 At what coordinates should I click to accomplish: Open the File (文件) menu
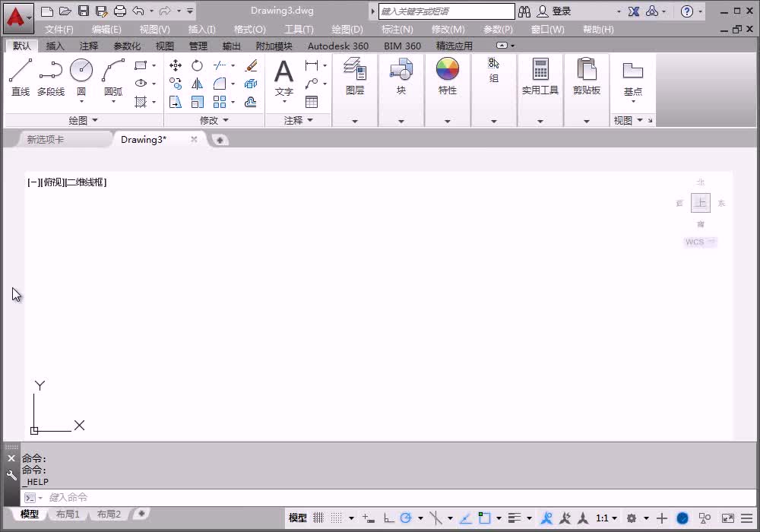(59, 29)
